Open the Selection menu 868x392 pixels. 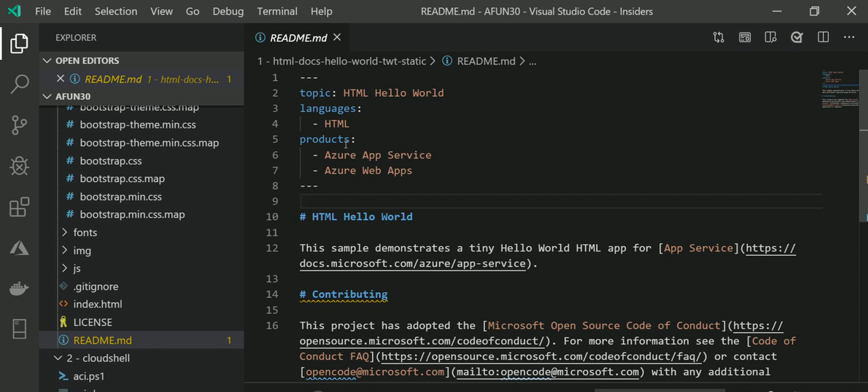[116, 11]
